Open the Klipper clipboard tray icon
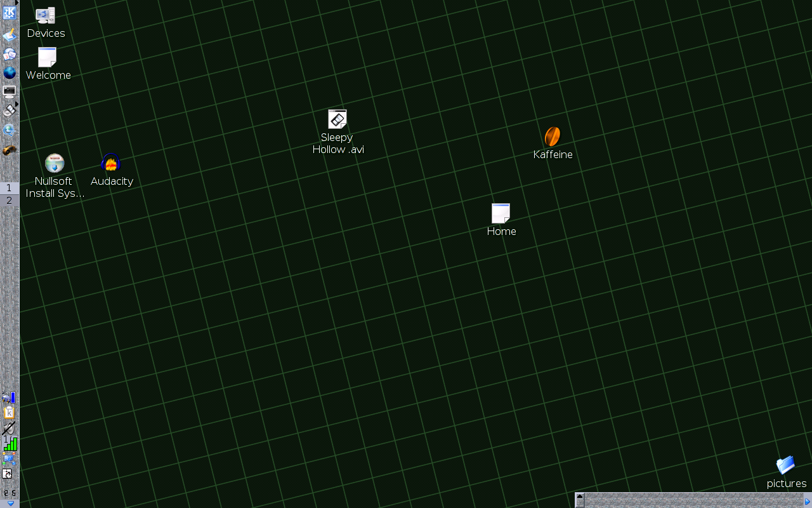 click(9, 413)
